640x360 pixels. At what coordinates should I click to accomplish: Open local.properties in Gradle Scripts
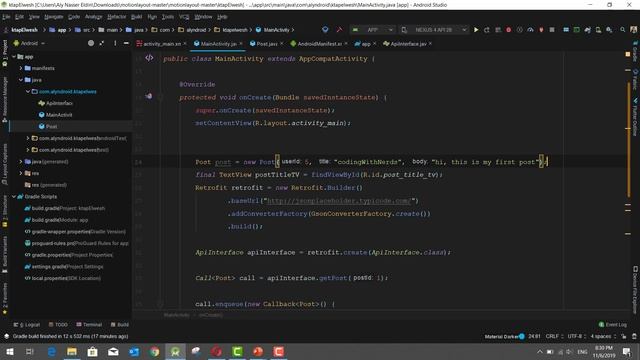tap(62, 278)
